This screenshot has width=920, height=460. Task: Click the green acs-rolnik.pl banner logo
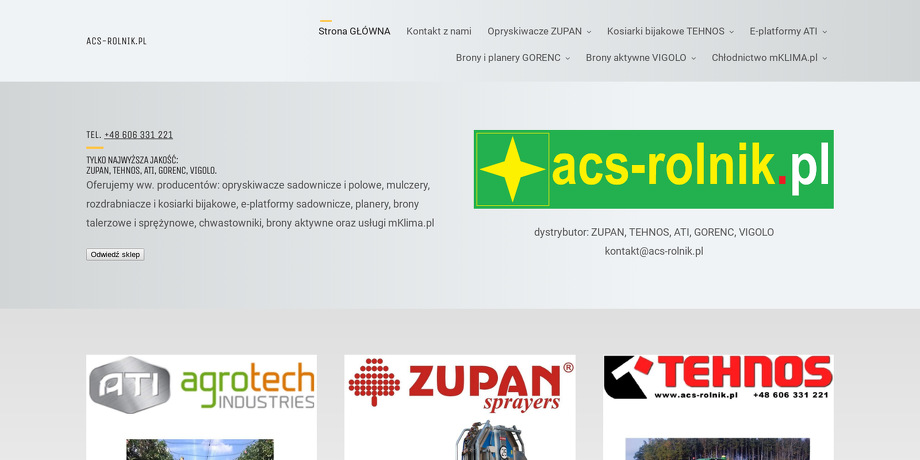coord(654,169)
